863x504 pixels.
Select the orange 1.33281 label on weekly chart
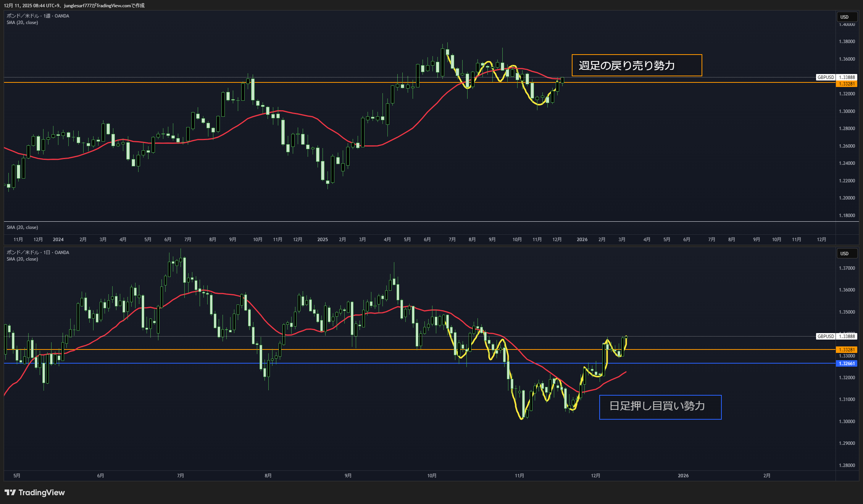(847, 84)
